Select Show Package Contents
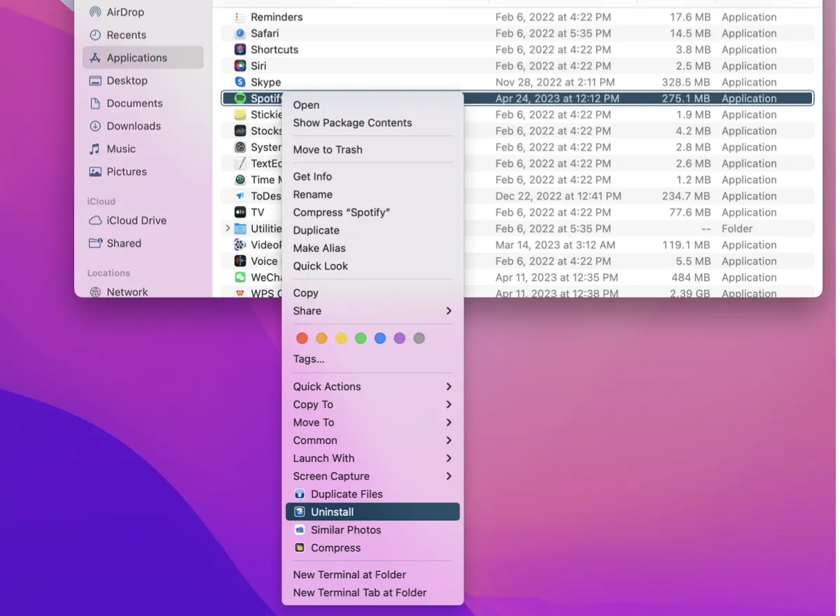Viewport: 840px width, 616px height. click(352, 122)
